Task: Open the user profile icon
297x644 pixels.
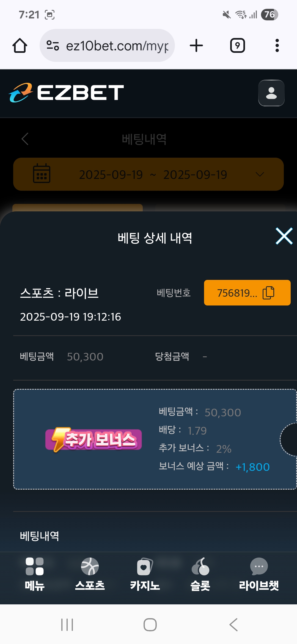Action: coord(271,93)
